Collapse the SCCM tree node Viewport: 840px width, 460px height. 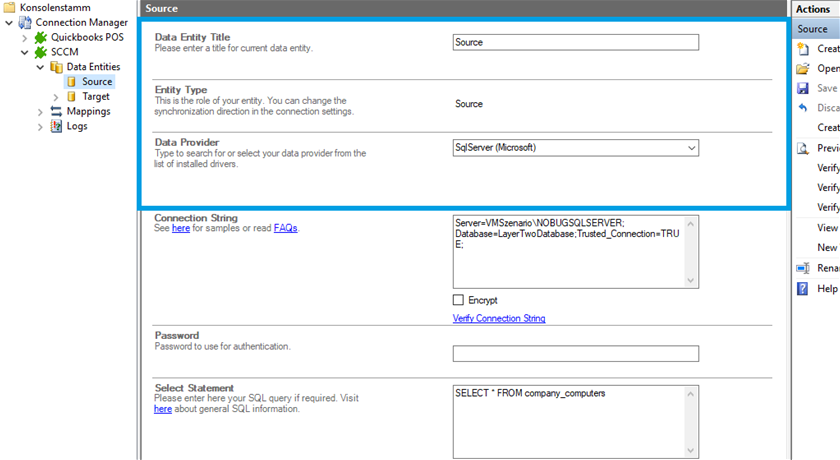pos(26,52)
